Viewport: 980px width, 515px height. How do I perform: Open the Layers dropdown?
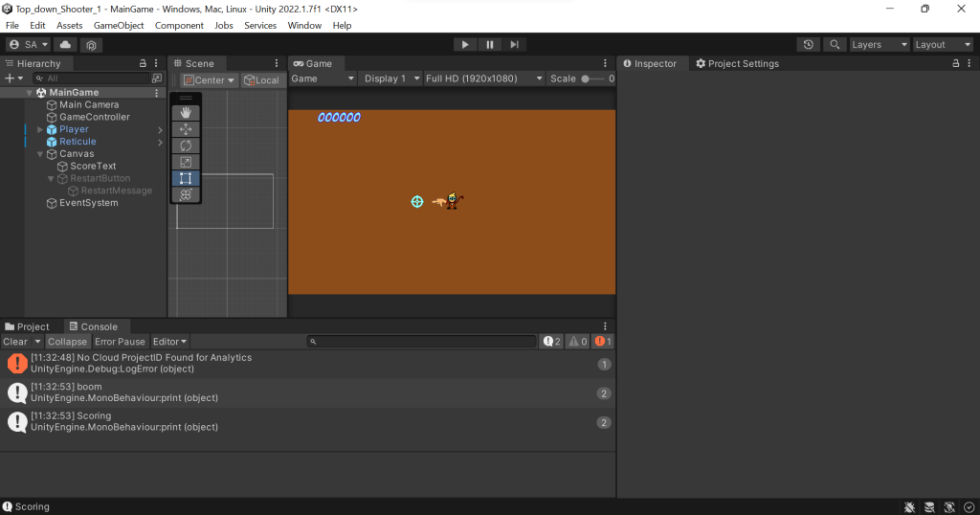(879, 45)
